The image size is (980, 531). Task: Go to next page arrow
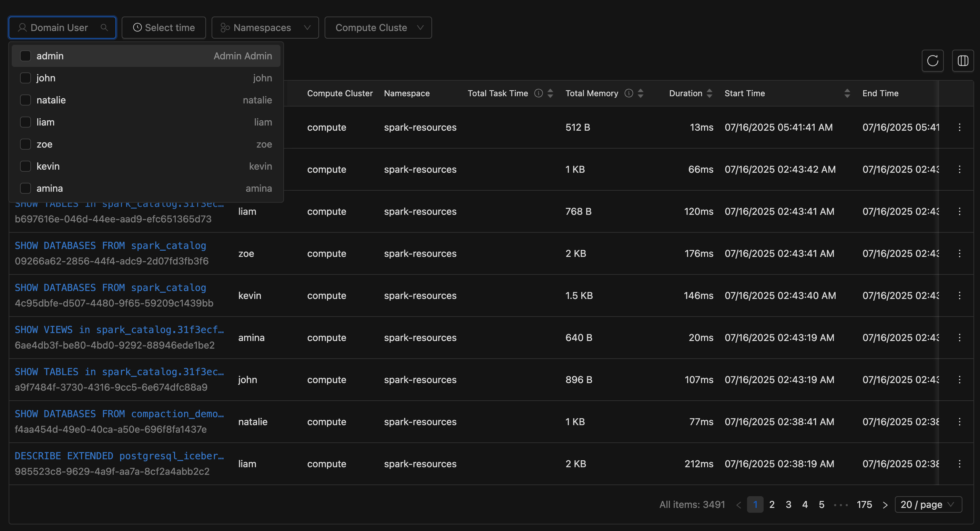coord(885,505)
